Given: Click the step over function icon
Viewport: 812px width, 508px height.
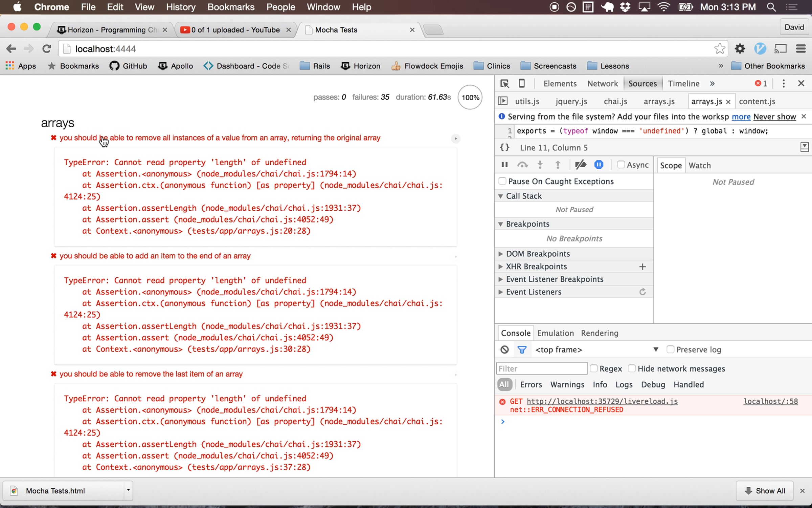Looking at the screenshot, I should coord(522,165).
